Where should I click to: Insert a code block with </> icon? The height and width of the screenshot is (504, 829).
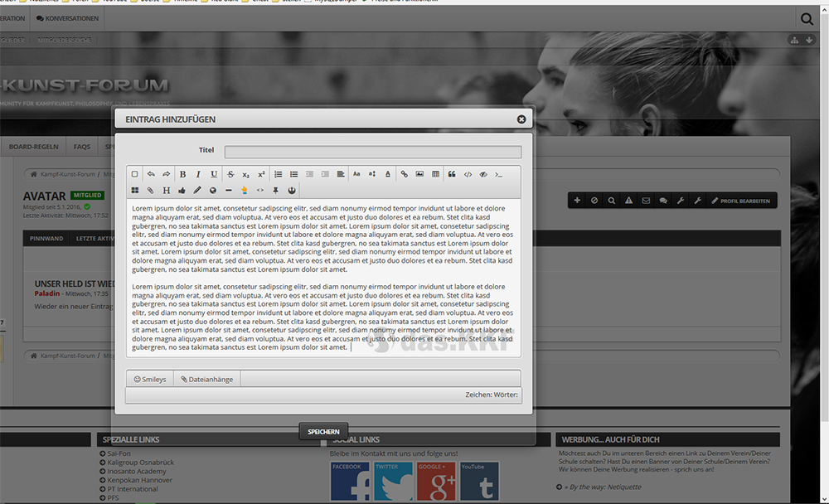468,174
